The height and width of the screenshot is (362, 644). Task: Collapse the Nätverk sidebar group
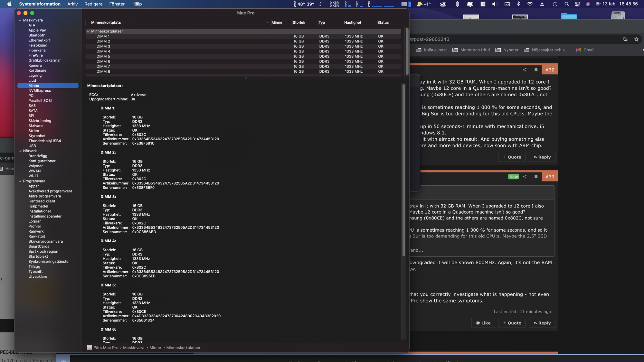coord(20,151)
